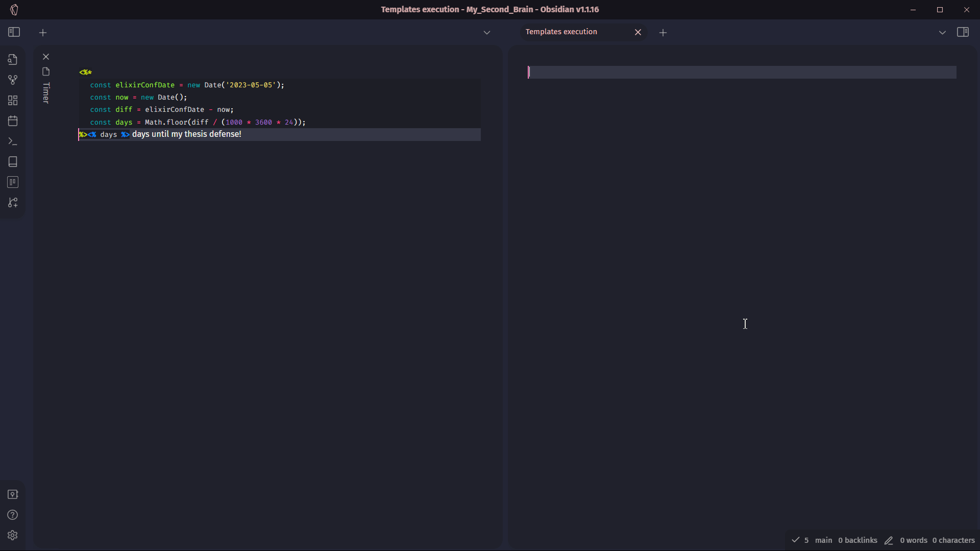Toggle the right sidebar panel
Image resolution: width=980 pixels, height=551 pixels.
click(963, 32)
